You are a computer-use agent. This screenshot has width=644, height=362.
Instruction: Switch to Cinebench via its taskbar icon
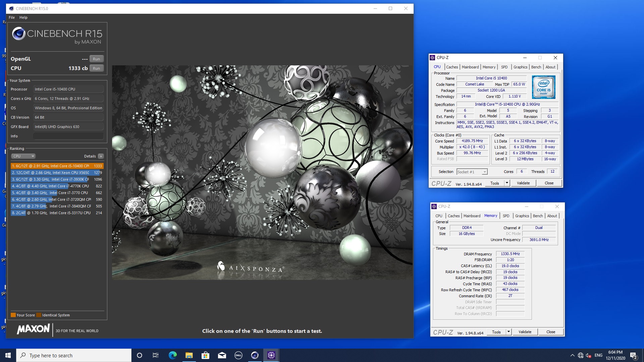pos(255,355)
